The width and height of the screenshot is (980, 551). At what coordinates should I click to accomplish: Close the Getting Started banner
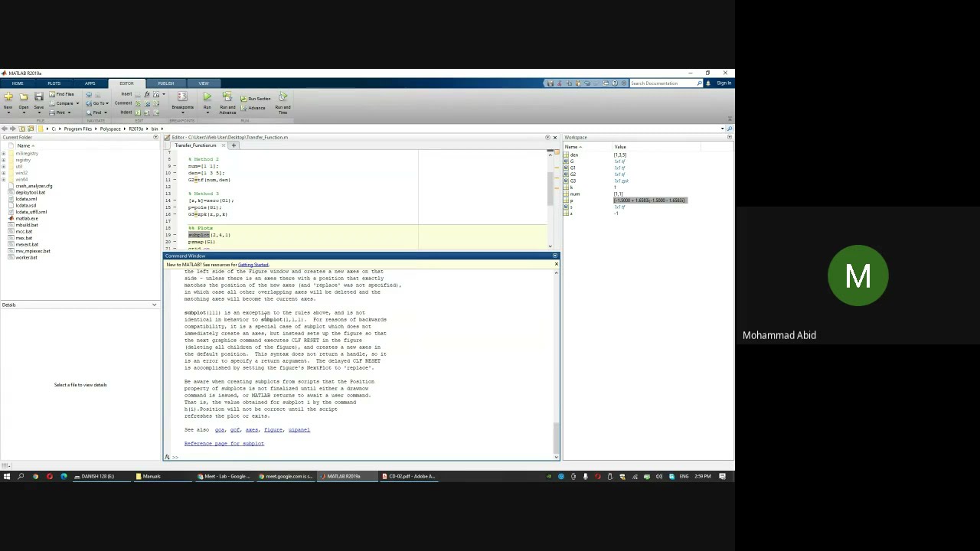coord(556,265)
